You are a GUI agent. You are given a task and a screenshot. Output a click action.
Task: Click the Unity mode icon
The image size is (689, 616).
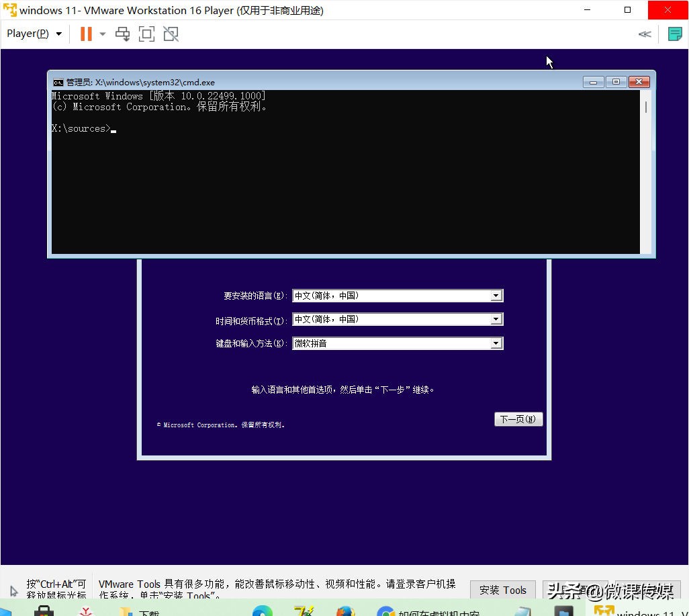[171, 34]
